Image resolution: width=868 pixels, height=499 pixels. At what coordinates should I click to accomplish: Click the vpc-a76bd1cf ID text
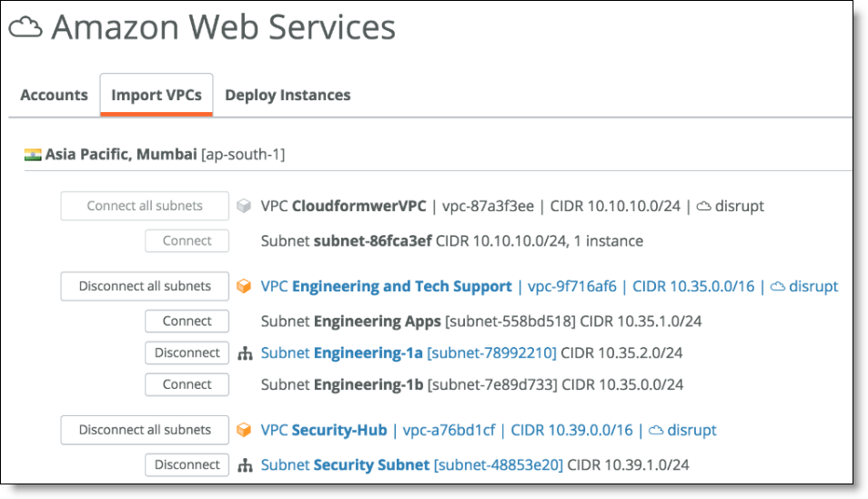[449, 430]
